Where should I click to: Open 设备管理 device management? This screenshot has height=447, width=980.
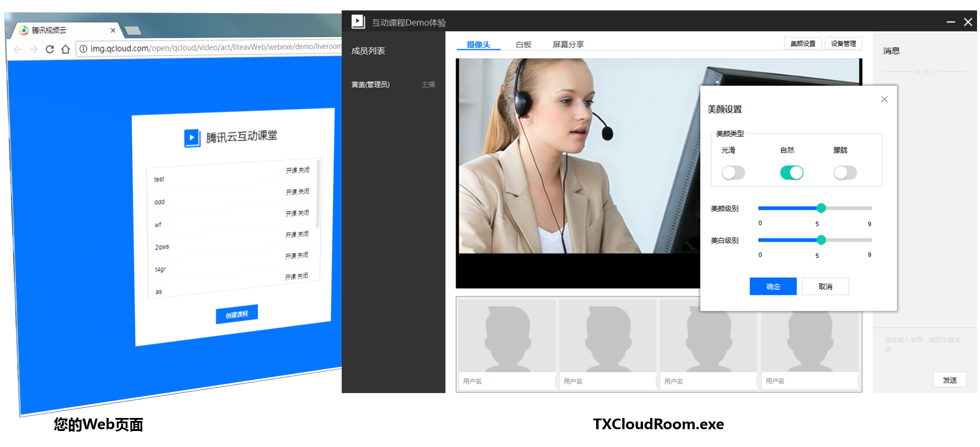[x=843, y=43]
